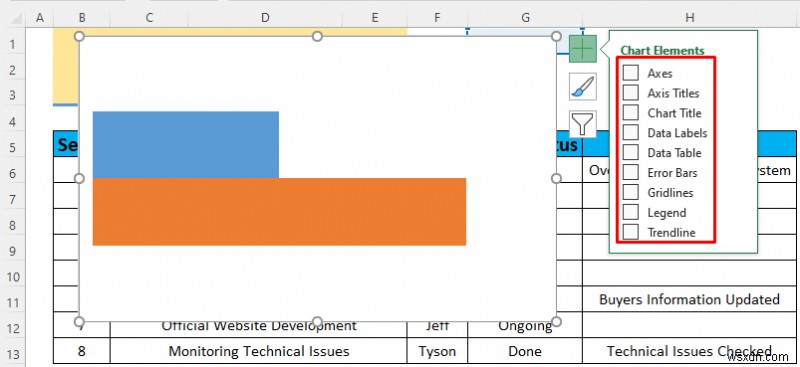800x367 pixels.
Task: Select the orange bar in the chart
Action: (279, 212)
